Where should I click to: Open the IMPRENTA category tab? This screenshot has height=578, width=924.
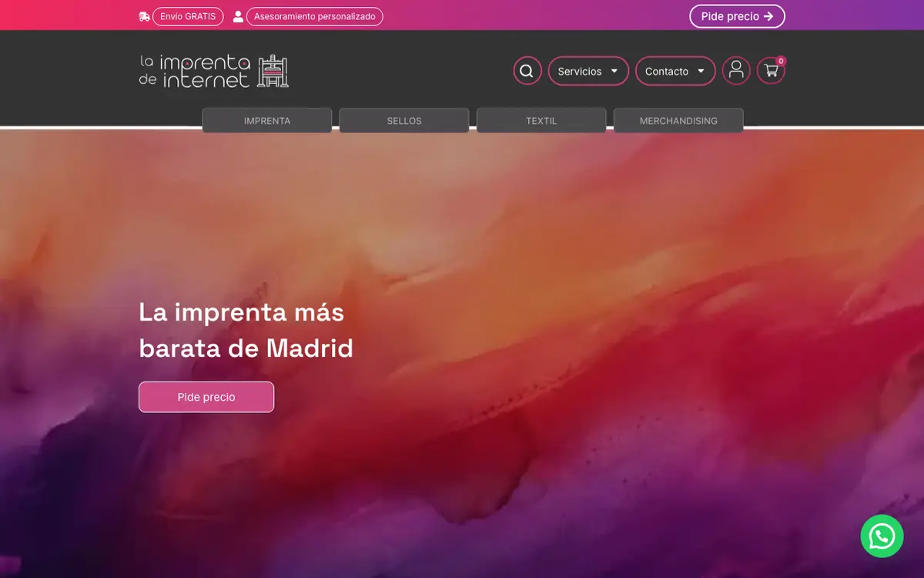click(267, 120)
